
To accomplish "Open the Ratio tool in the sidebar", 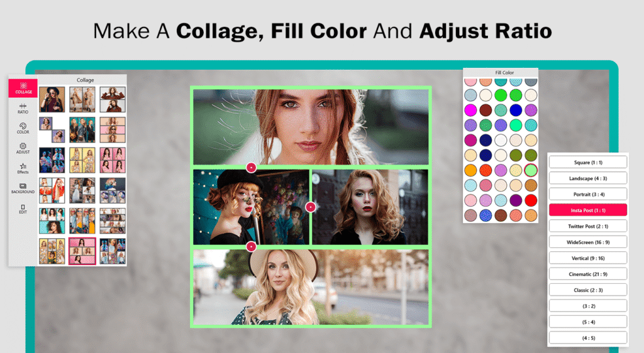I will (23, 109).
